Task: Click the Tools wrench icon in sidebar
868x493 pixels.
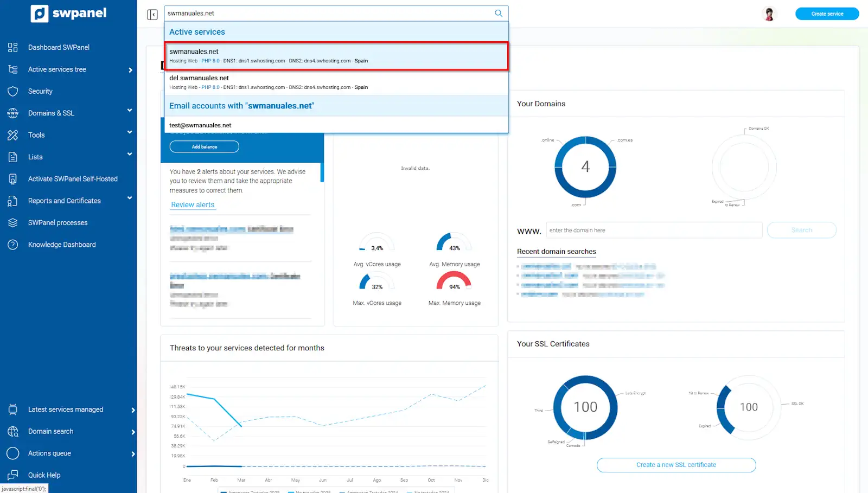Action: (13, 135)
